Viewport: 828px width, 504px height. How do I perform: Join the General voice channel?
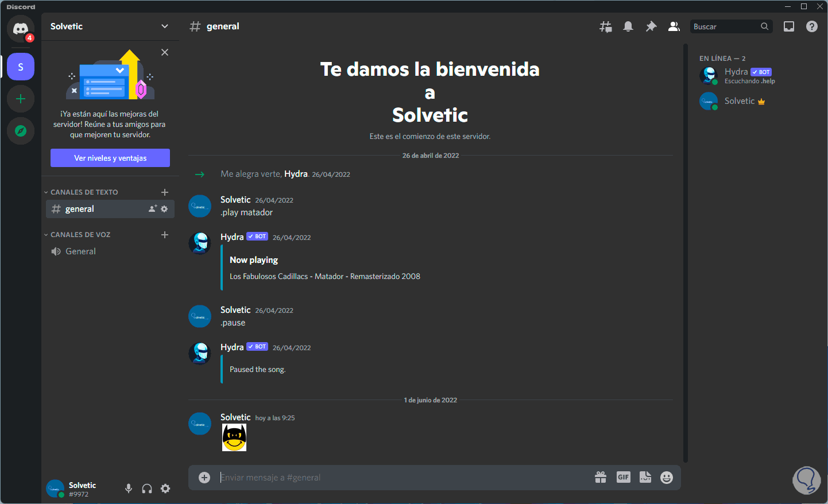pyautogui.click(x=110, y=251)
